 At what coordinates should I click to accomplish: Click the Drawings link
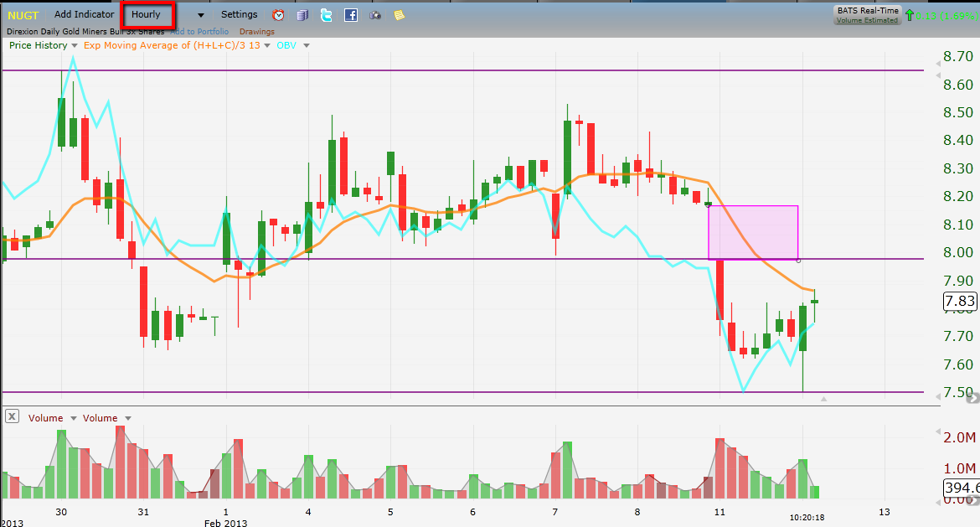click(257, 31)
